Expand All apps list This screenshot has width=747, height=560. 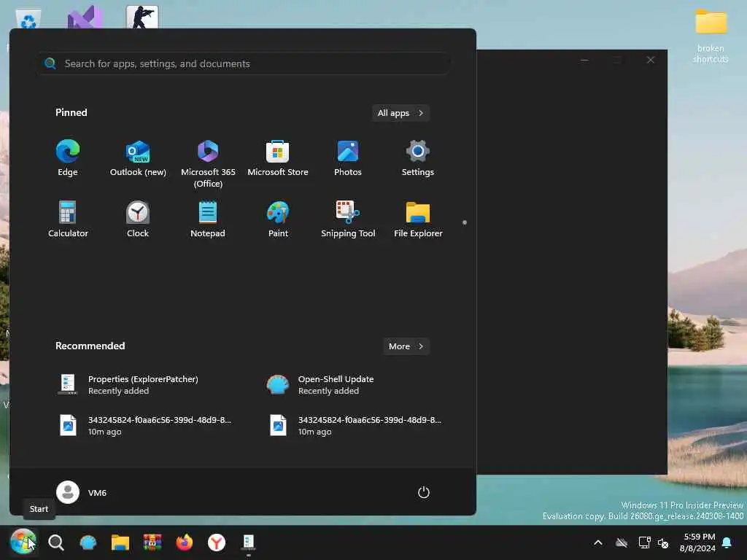coord(400,113)
